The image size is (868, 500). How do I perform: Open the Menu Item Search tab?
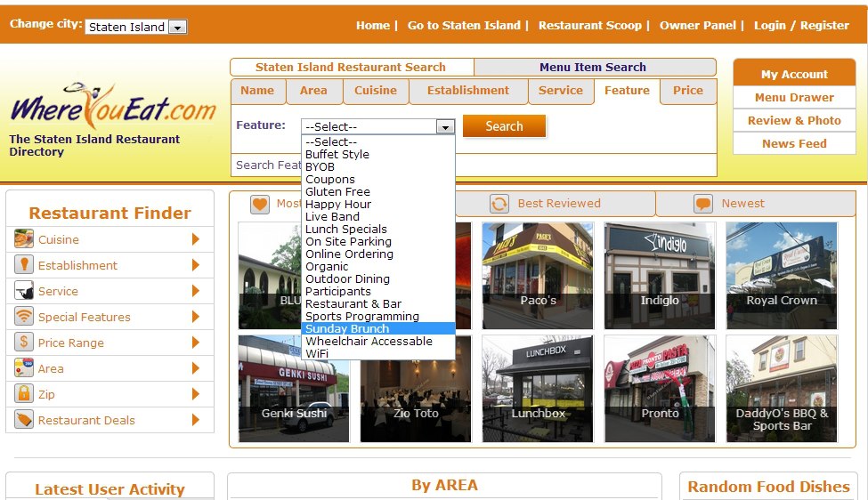click(595, 67)
